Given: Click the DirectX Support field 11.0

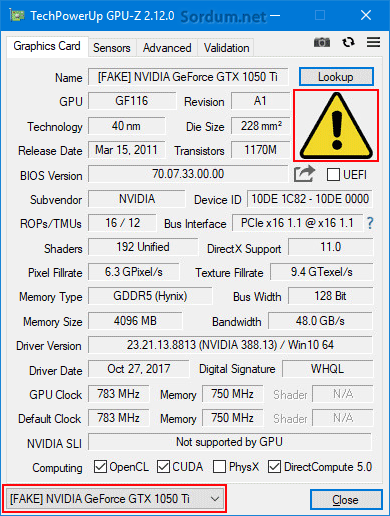Looking at the screenshot, I should (330, 247).
